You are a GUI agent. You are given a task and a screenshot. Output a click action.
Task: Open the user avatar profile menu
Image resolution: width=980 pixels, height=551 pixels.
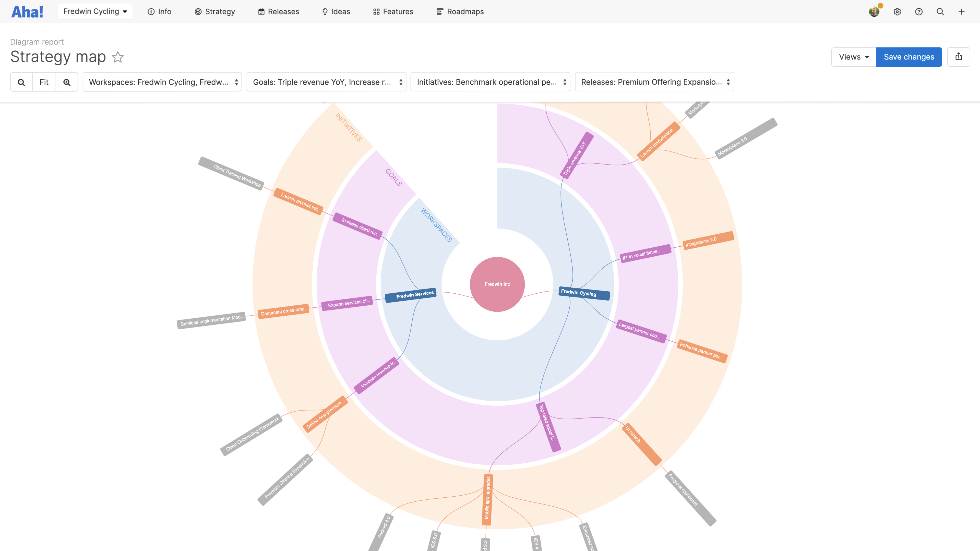point(874,12)
